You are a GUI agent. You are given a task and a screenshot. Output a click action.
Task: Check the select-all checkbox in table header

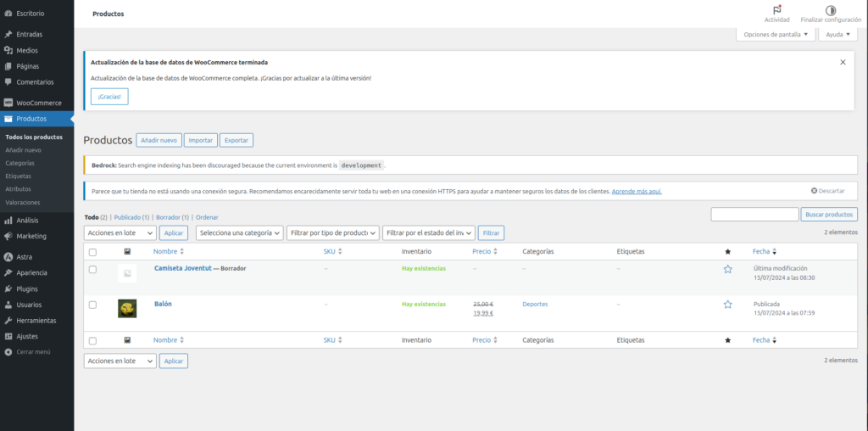coord(93,252)
